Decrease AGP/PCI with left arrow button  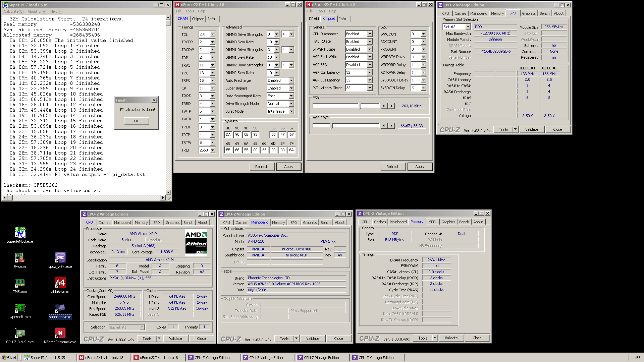point(384,126)
